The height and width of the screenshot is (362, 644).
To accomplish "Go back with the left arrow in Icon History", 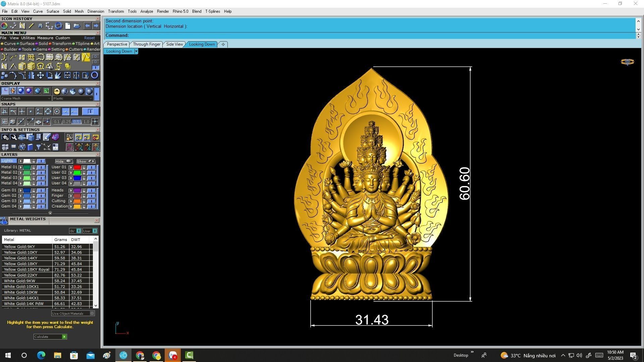I will [x=87, y=26].
